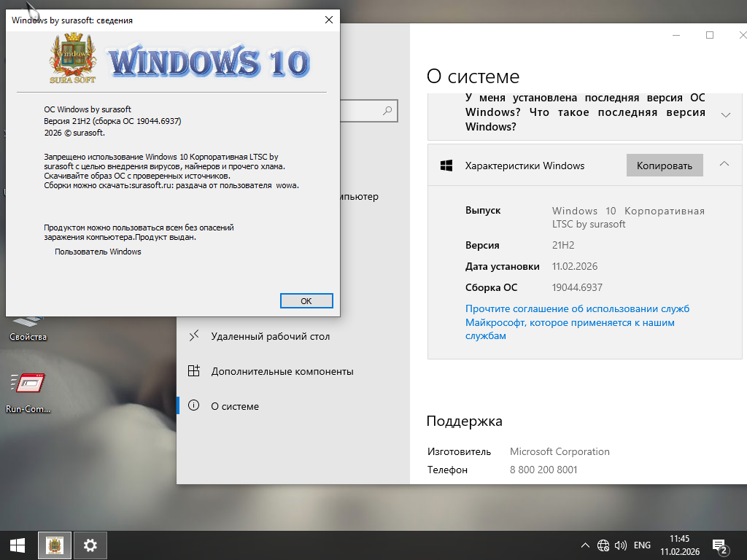Click the Windows logo in Характеристики header
Screen dimensions: 747x560
(446, 166)
